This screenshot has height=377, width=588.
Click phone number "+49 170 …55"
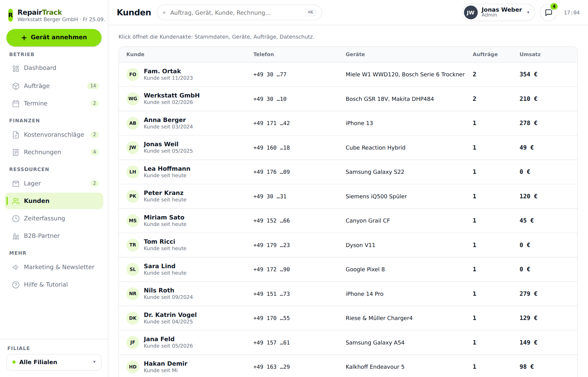(x=271, y=318)
